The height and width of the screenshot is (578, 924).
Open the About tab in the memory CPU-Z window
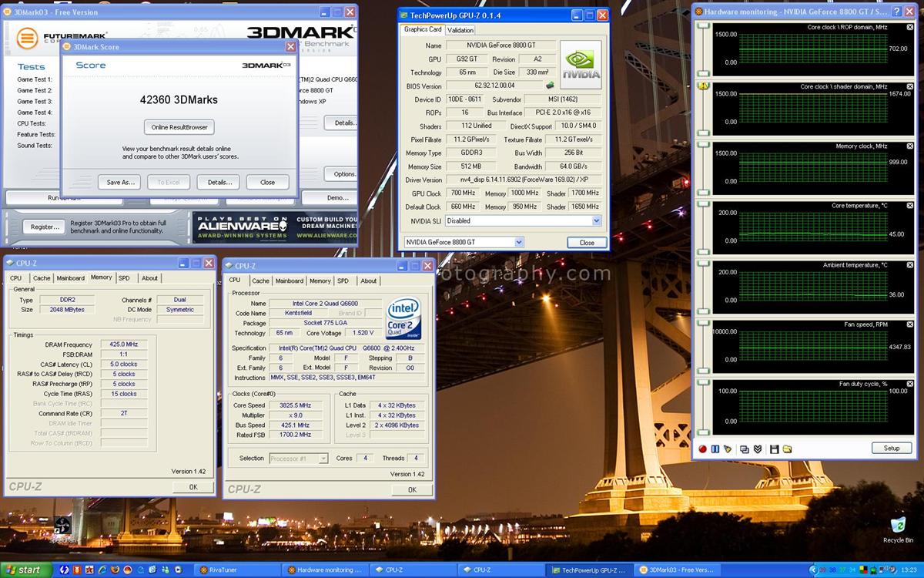(x=149, y=278)
